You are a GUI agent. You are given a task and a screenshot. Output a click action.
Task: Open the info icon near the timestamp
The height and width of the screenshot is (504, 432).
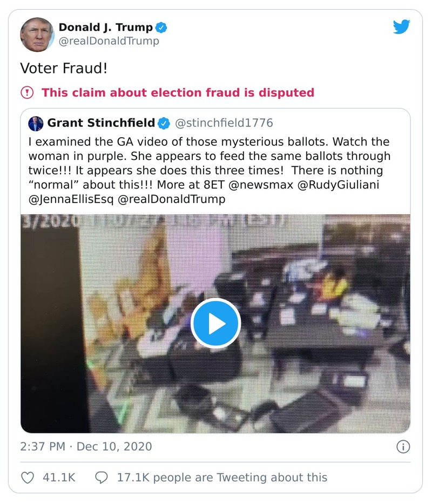click(x=403, y=447)
